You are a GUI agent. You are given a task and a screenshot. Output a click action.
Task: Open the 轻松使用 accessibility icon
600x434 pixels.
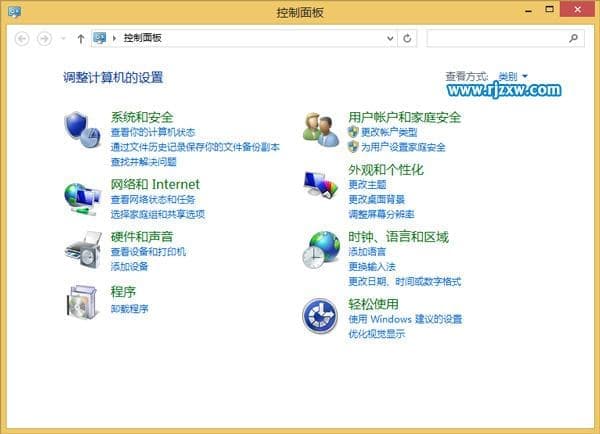coord(320,316)
